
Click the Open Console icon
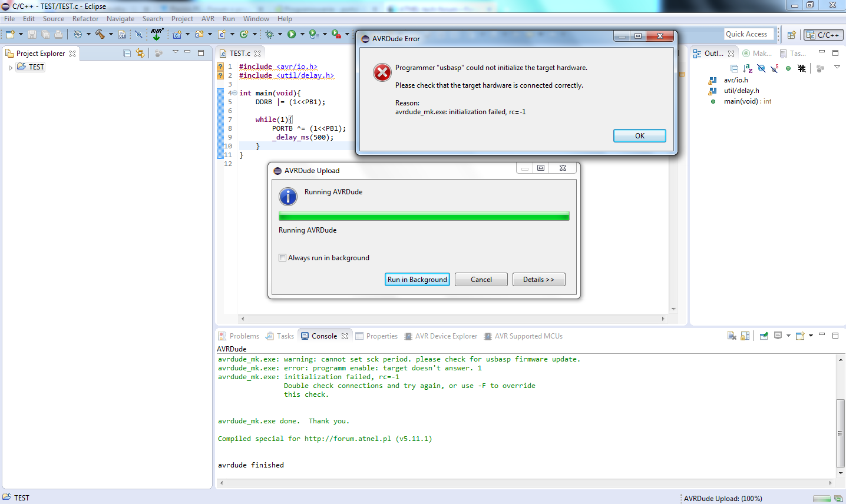point(800,336)
